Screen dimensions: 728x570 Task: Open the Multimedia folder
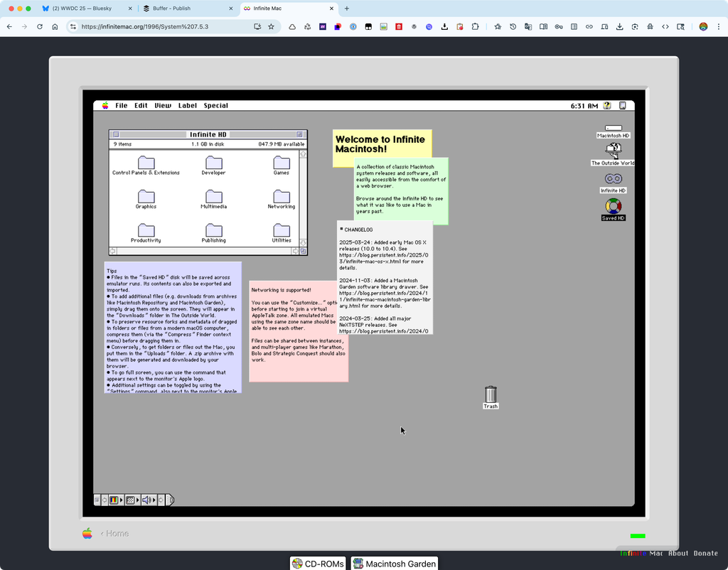[x=213, y=200]
